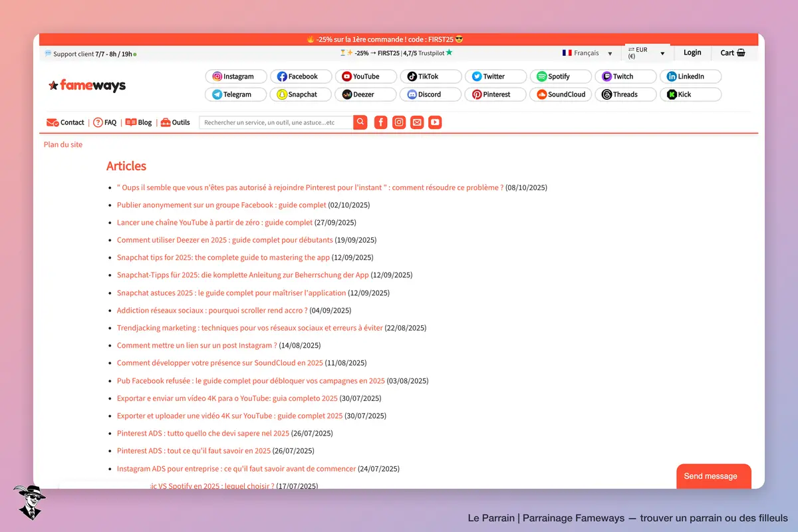Open the Deezer services pill
This screenshot has height=532, width=798.
[x=366, y=94]
